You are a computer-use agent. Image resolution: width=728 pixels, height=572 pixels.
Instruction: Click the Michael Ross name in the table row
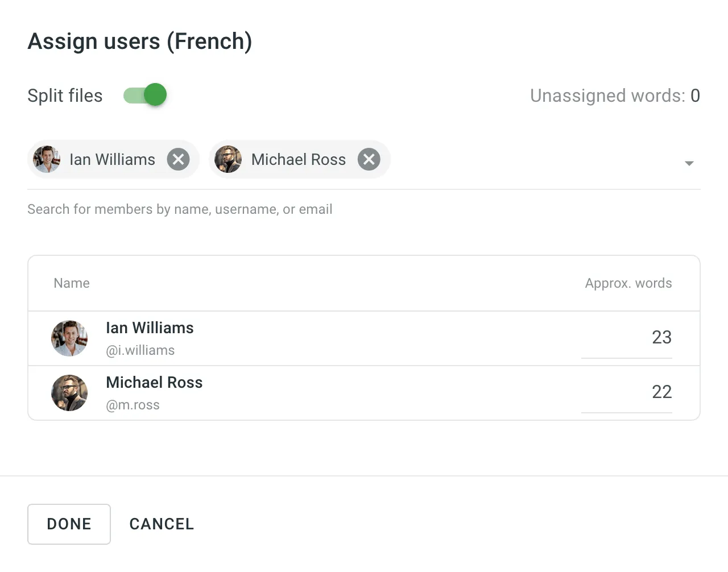154,383
